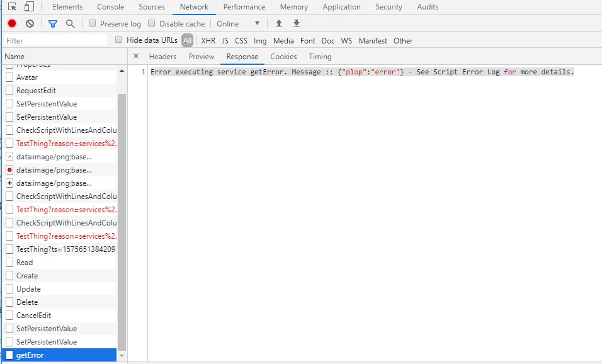Enable the Disable cache checkbox
The image size is (602, 364).
151,23
